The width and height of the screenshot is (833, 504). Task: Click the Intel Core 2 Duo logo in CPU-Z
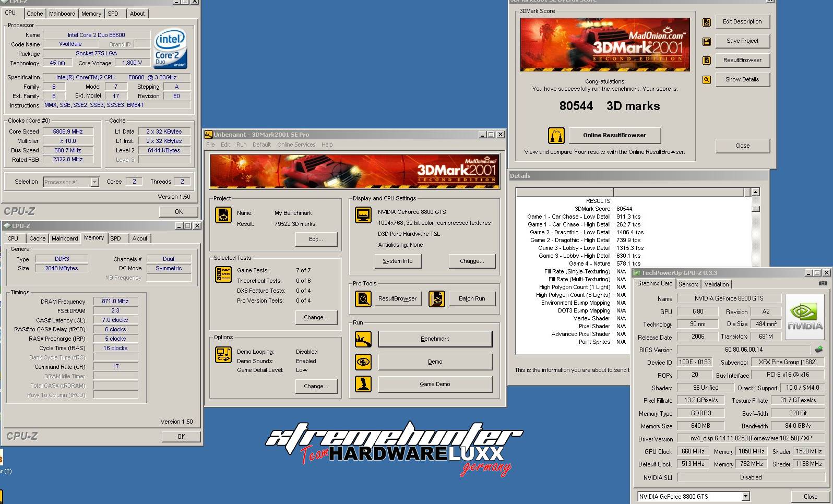170,49
